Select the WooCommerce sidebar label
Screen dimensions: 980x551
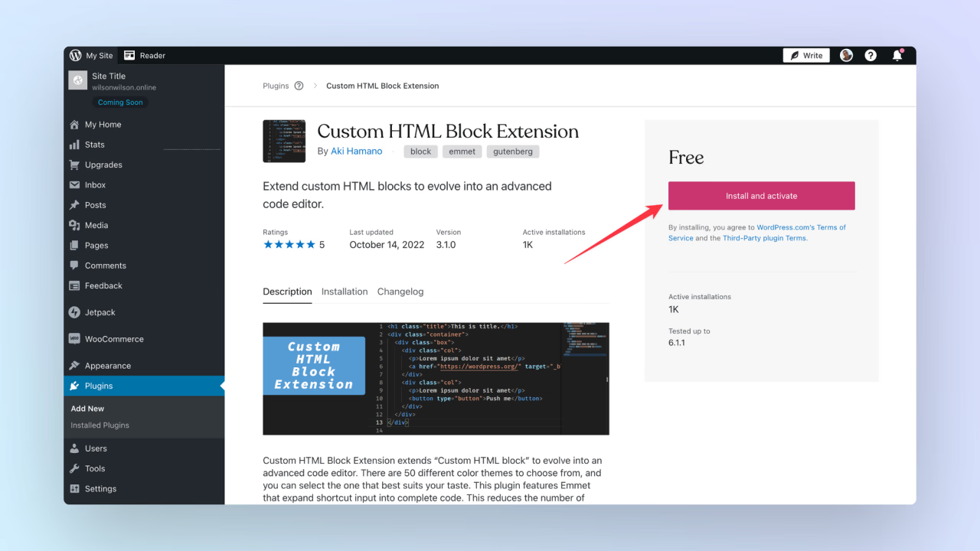coord(114,339)
